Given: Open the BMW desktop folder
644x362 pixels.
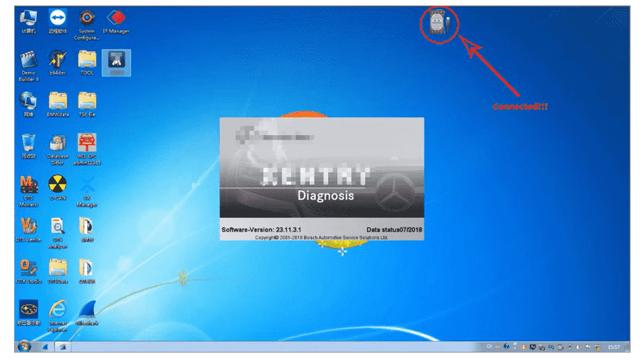Looking at the screenshot, I should coord(87,230).
